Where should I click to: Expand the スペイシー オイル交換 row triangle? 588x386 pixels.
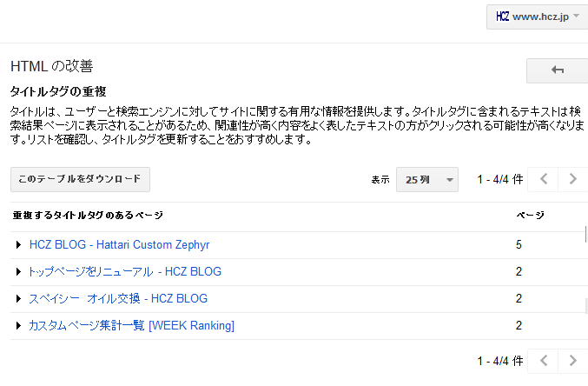(x=18, y=299)
